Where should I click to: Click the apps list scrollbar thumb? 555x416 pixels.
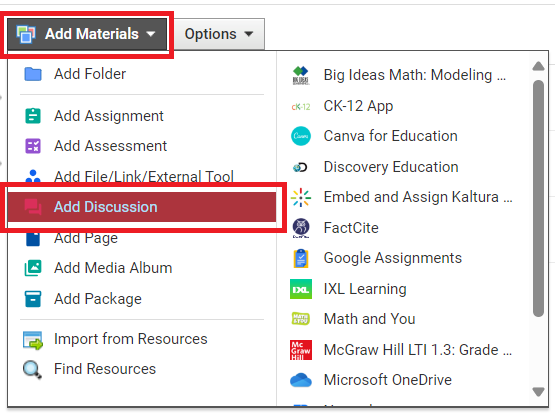click(538, 198)
